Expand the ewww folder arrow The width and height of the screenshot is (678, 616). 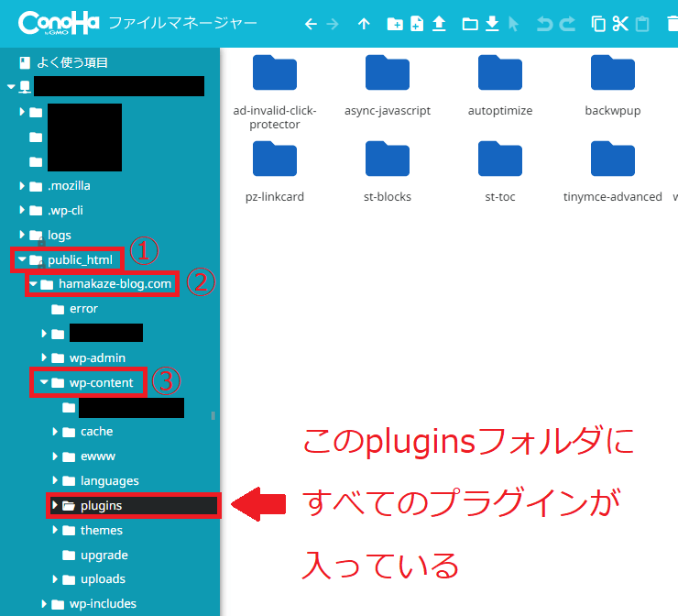point(54,456)
